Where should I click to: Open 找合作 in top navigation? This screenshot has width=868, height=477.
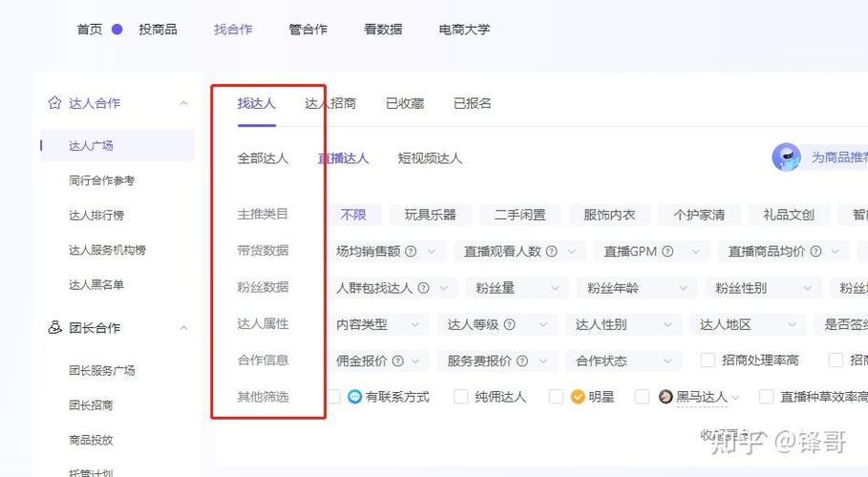233,30
